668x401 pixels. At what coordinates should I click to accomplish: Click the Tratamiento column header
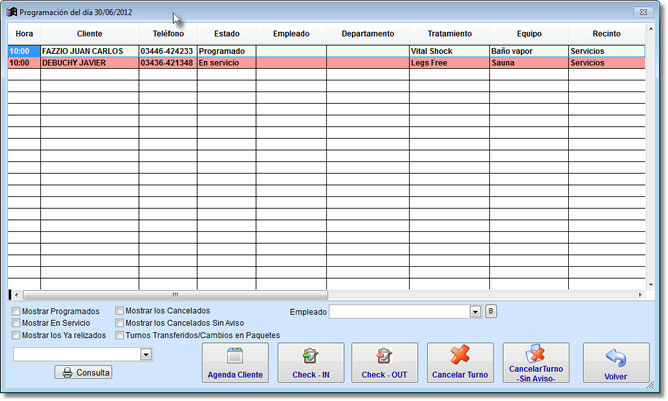pos(449,34)
